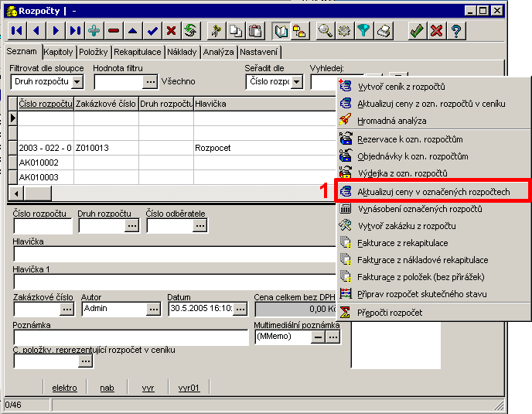
Task: Choose Přepočti rozpočet from the menu
Action: (x=390, y=312)
